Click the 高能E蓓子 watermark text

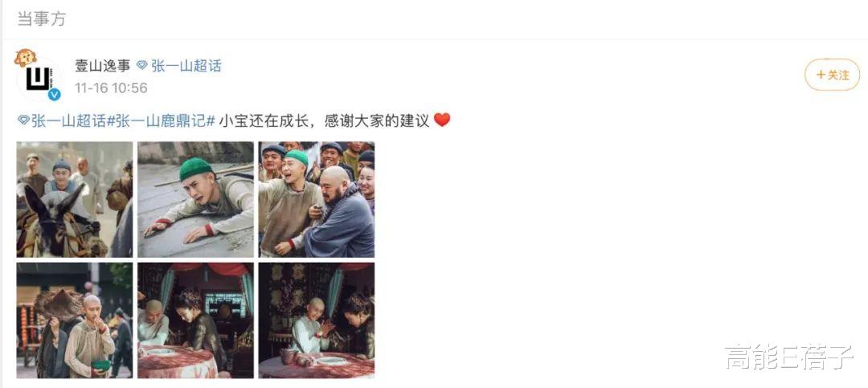click(x=789, y=357)
